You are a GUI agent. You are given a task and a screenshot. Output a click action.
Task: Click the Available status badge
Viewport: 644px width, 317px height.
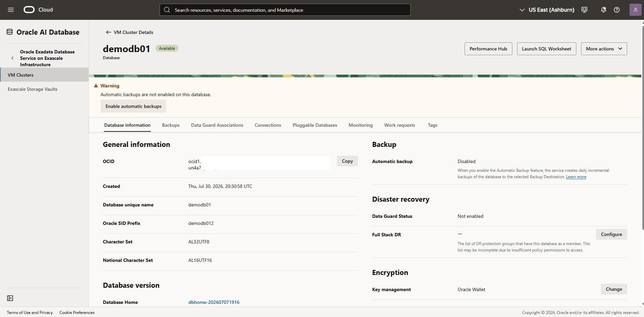coord(167,48)
